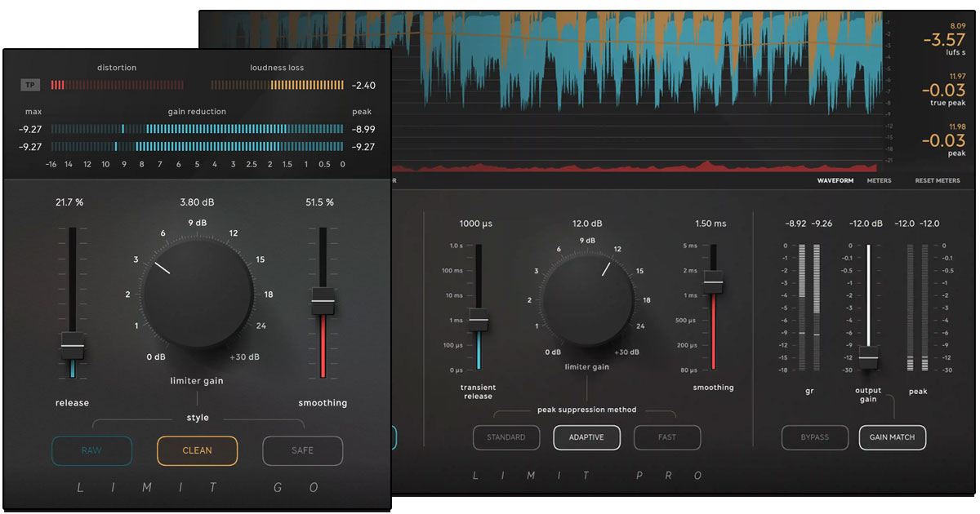Screen dimensions: 980x514
Task: Click the "-8.99" peak readout
Action: pyautogui.click(x=364, y=129)
